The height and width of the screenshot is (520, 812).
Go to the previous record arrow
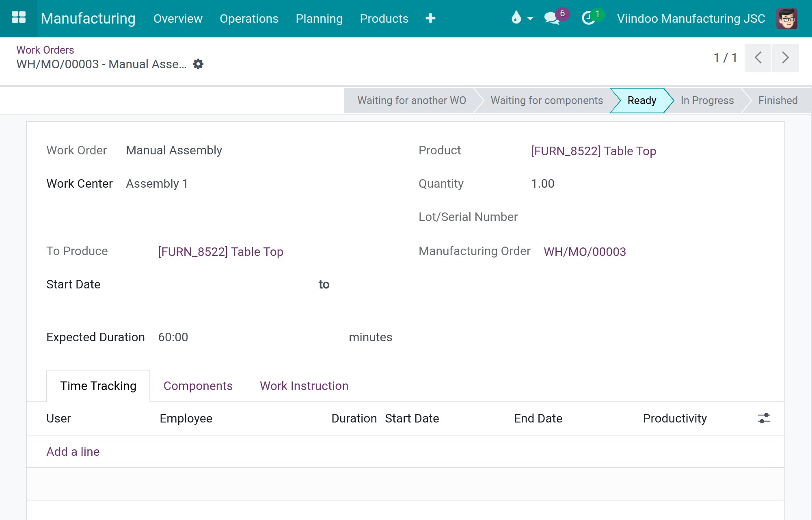(x=758, y=58)
